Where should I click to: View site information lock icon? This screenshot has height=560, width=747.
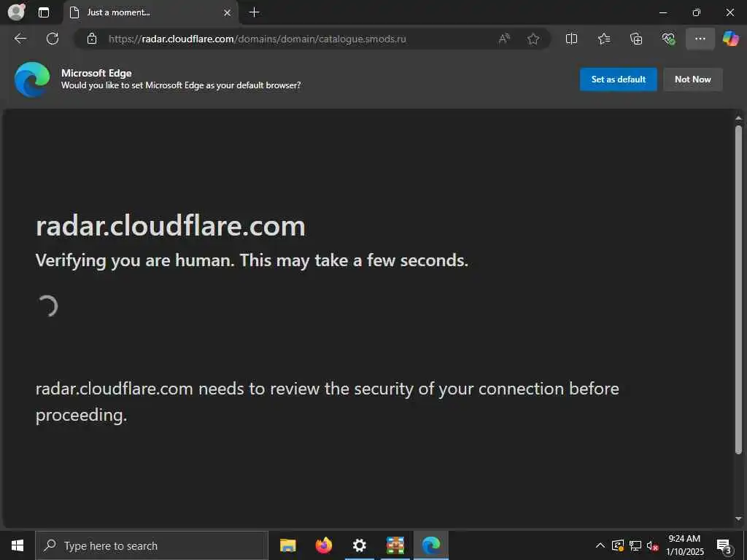(x=92, y=39)
